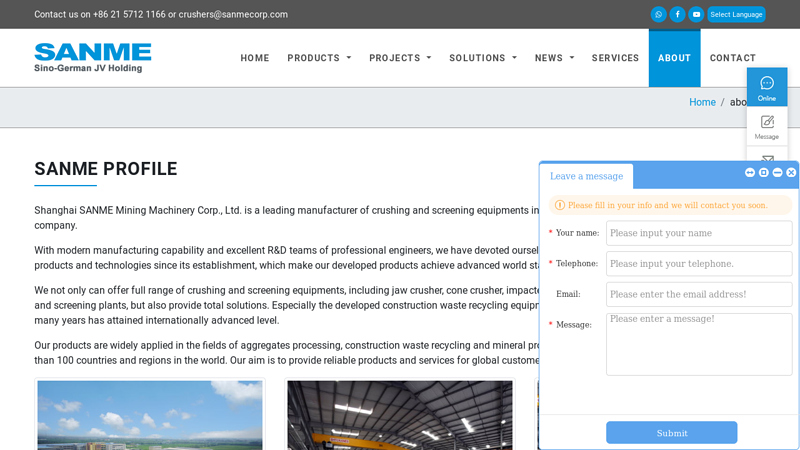Click the orange info icon in notice
Image resolution: width=800 pixels, height=450 pixels.
pos(560,205)
